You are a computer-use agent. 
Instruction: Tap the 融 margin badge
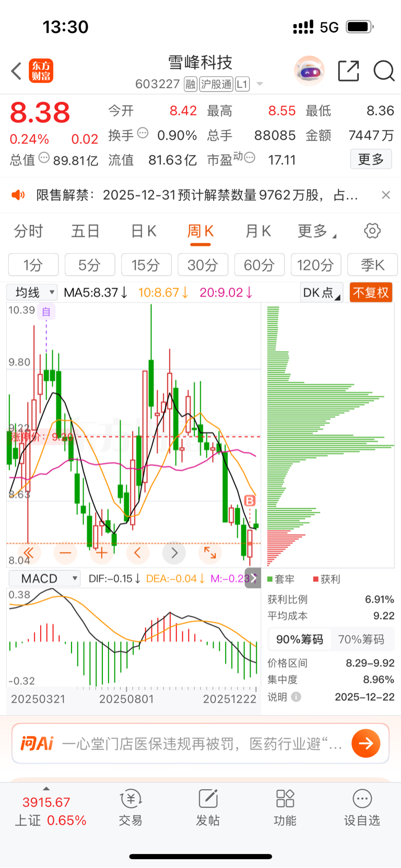click(191, 84)
